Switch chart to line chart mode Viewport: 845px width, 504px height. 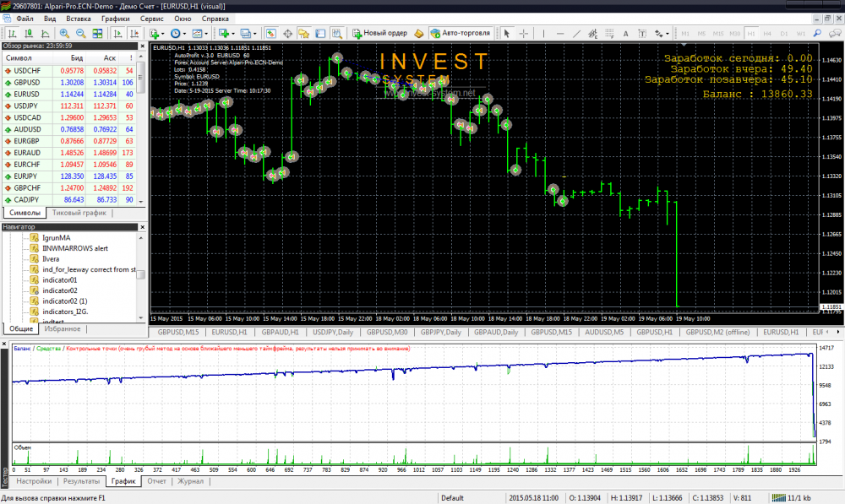tap(46, 34)
